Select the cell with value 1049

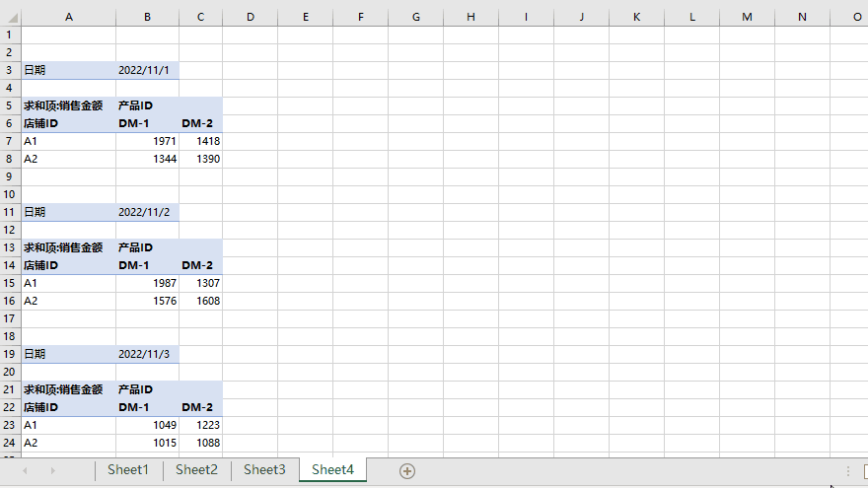147,425
